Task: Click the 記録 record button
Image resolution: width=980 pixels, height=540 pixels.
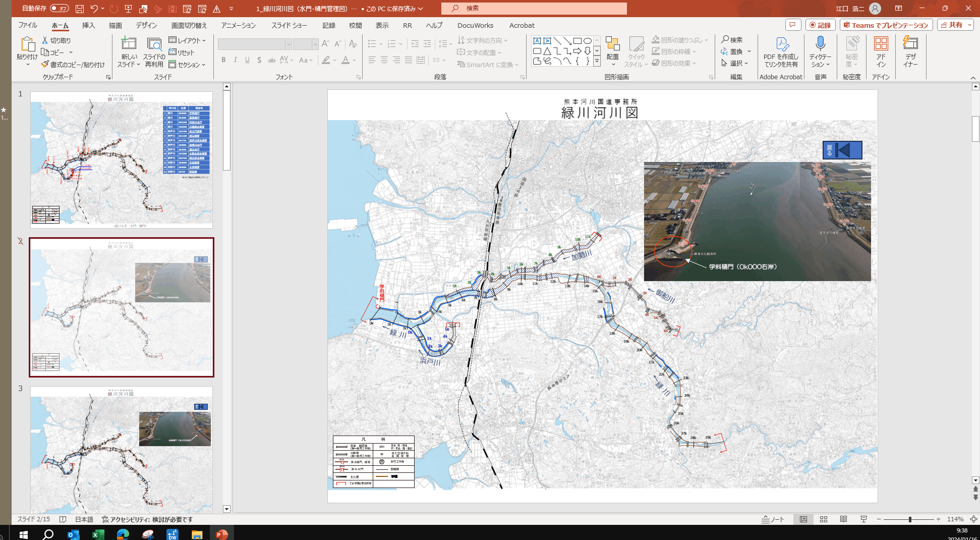Action: tap(820, 25)
